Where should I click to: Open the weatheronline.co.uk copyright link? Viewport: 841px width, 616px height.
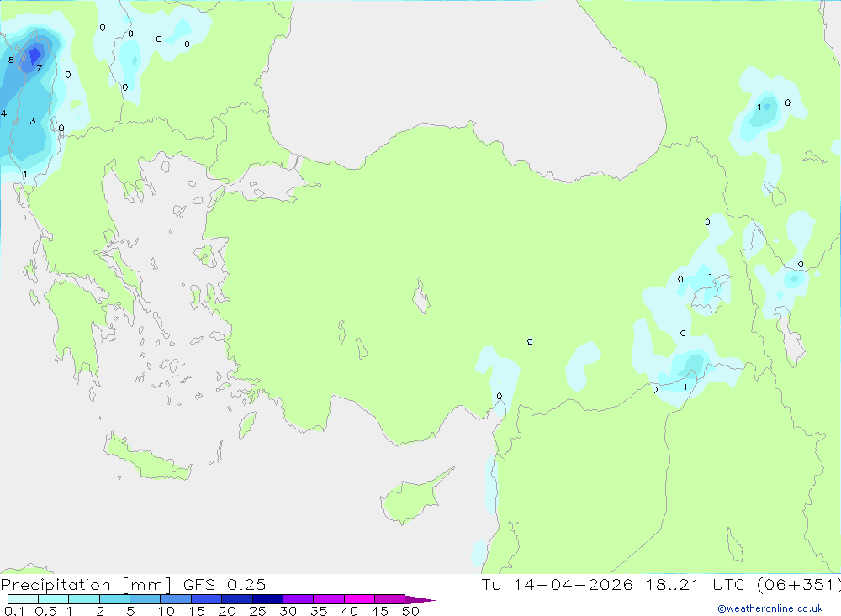(x=770, y=608)
